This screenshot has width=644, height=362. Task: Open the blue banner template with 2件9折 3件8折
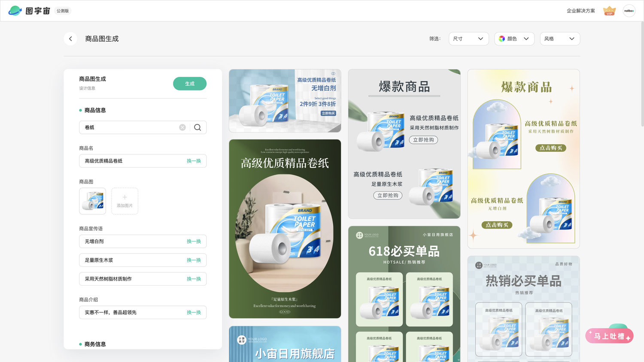click(285, 101)
